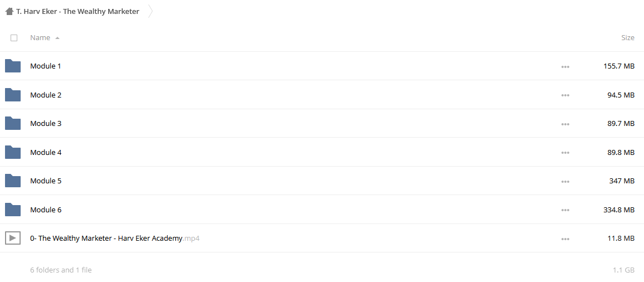Show actions menu for the mp4 file
This screenshot has height=282, width=644.
[565, 239]
